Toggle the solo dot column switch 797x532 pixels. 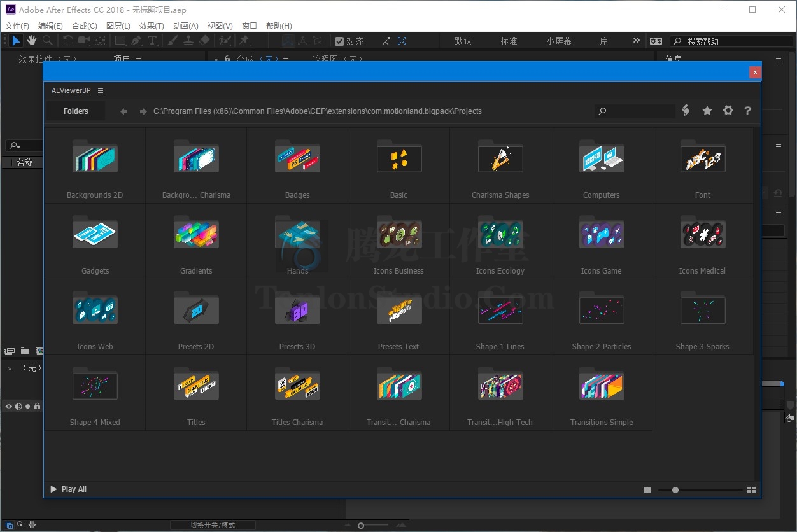(27, 406)
